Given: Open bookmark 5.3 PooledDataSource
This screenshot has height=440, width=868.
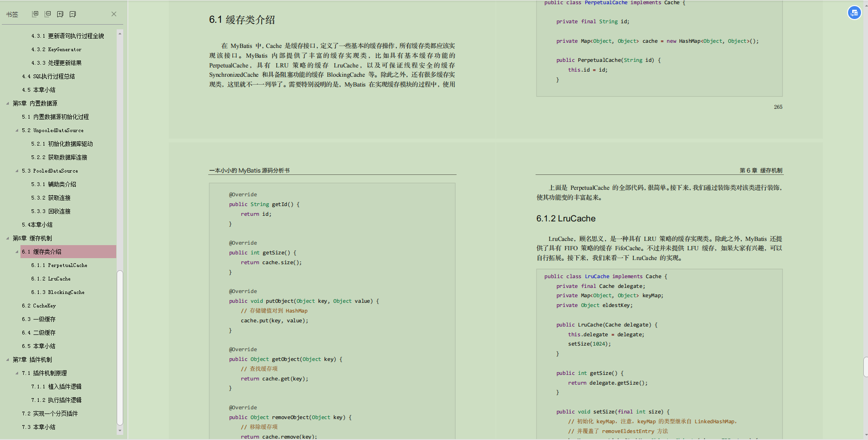Looking at the screenshot, I should [50, 171].
